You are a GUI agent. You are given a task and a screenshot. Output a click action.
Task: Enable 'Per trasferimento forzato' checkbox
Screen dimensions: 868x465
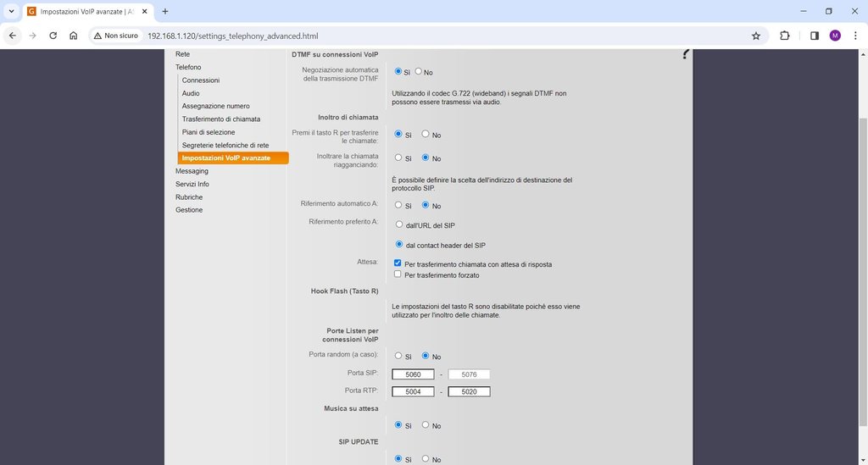tap(398, 274)
